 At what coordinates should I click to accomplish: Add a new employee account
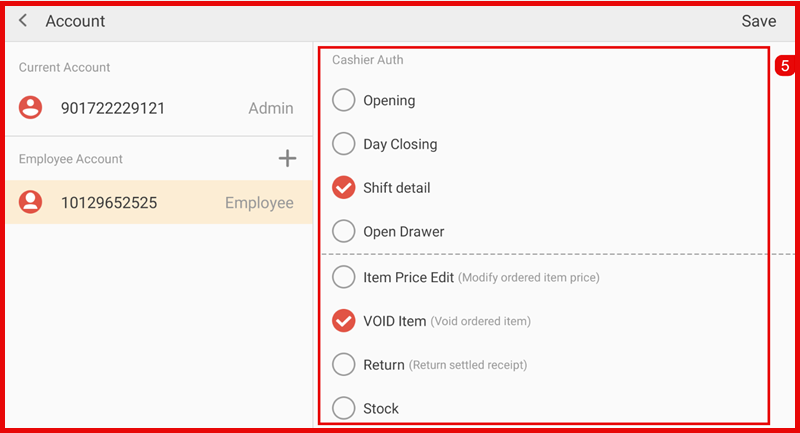287,158
